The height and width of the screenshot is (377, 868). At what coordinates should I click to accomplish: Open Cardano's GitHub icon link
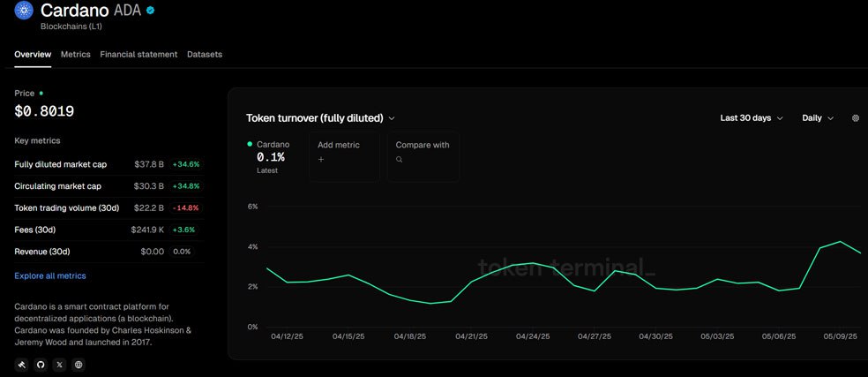[41, 365]
